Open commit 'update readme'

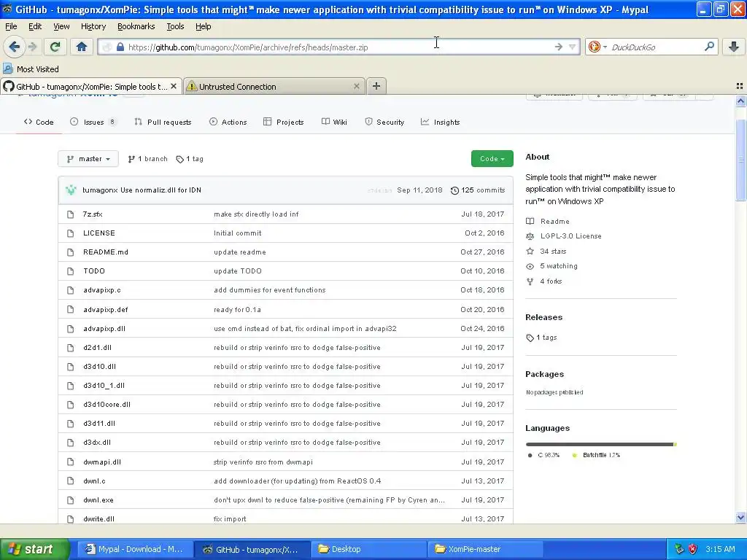click(x=239, y=252)
